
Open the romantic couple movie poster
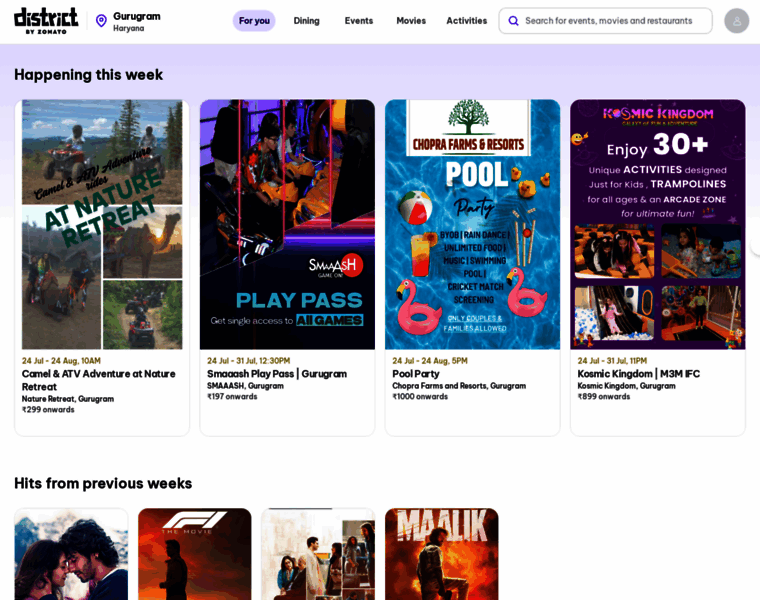(x=71, y=554)
